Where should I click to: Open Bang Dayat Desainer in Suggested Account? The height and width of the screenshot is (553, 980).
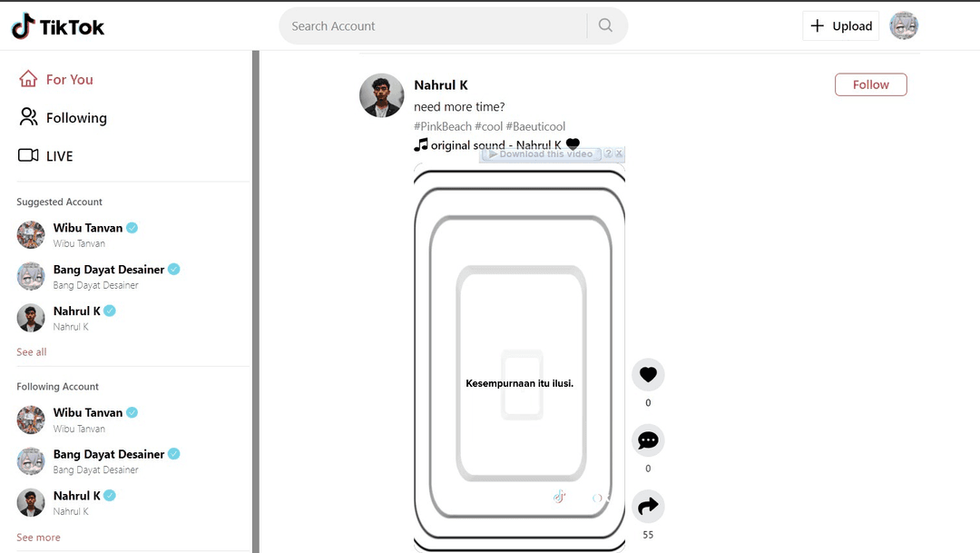coord(108,270)
